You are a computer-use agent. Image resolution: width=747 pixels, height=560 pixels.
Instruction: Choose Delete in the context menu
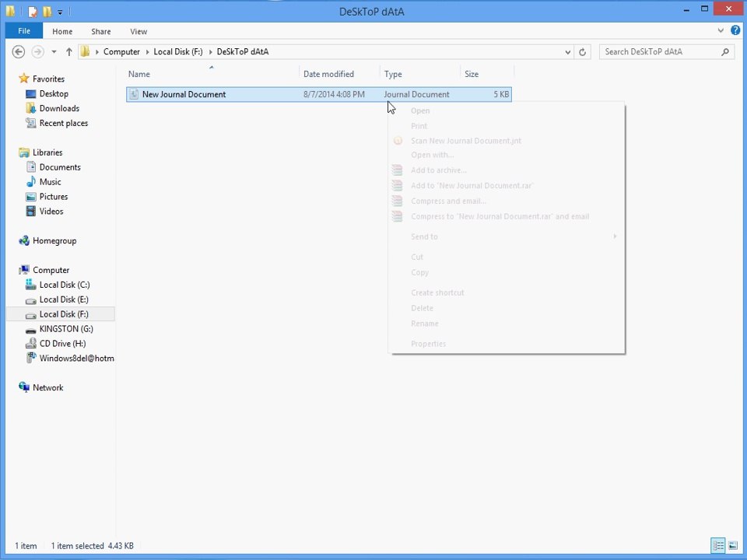pos(507,308)
